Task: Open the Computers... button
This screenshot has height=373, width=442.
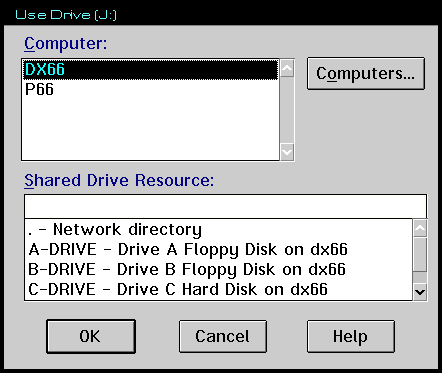Action: tap(366, 73)
